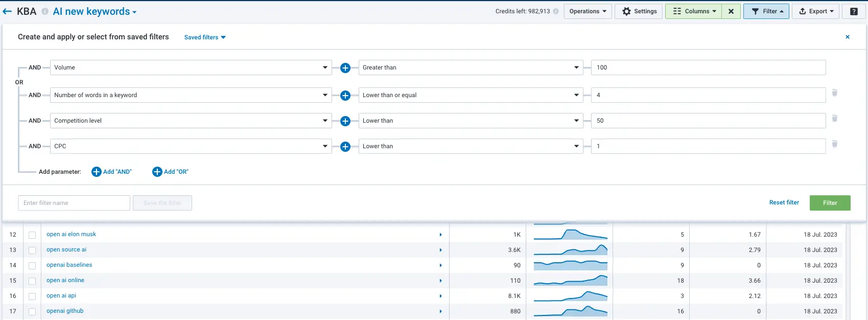
Task: Delete the CPC filter row
Action: tap(834, 144)
